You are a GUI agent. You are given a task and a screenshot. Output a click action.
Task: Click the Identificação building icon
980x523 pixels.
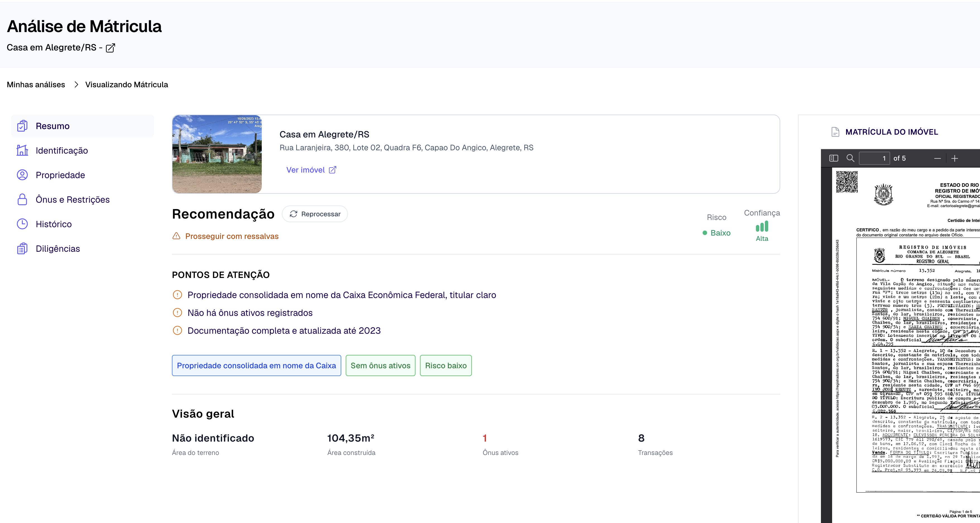coord(22,151)
